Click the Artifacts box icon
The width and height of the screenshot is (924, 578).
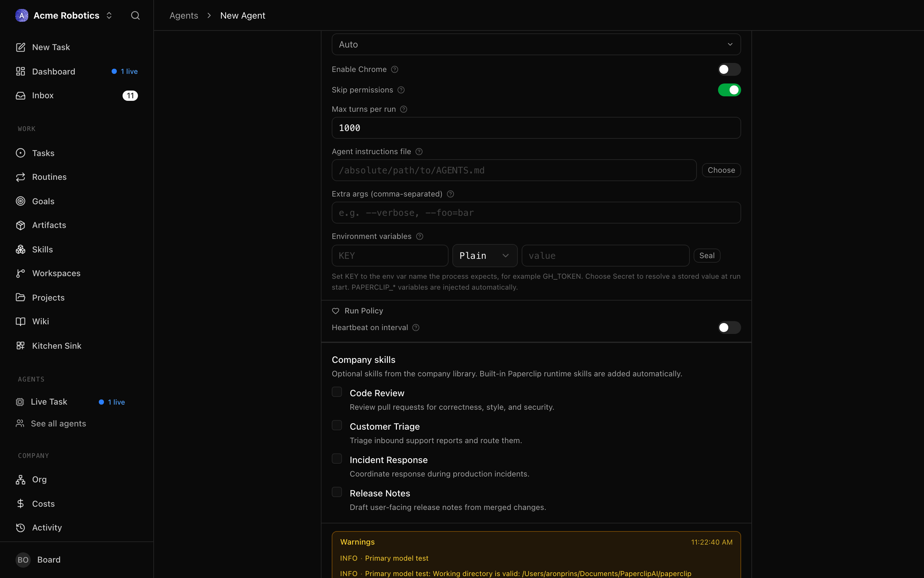pos(21,225)
